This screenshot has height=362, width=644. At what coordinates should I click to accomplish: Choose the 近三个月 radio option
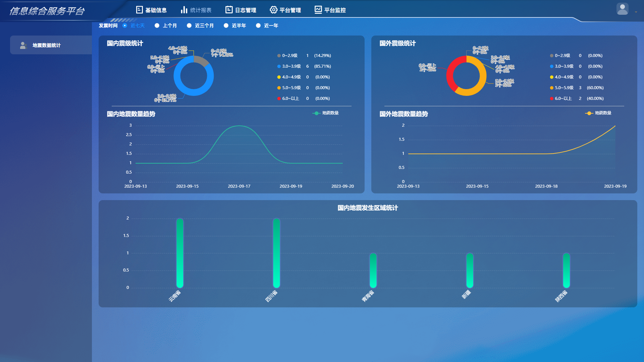[189, 25]
